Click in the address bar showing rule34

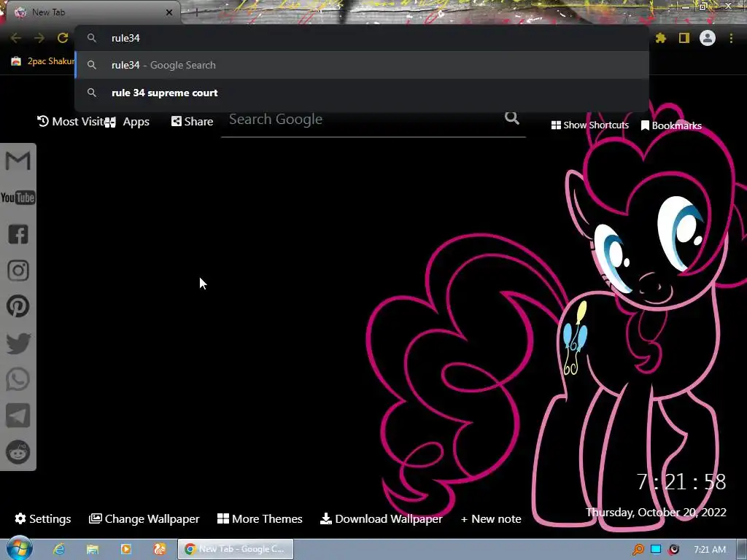[362, 38]
